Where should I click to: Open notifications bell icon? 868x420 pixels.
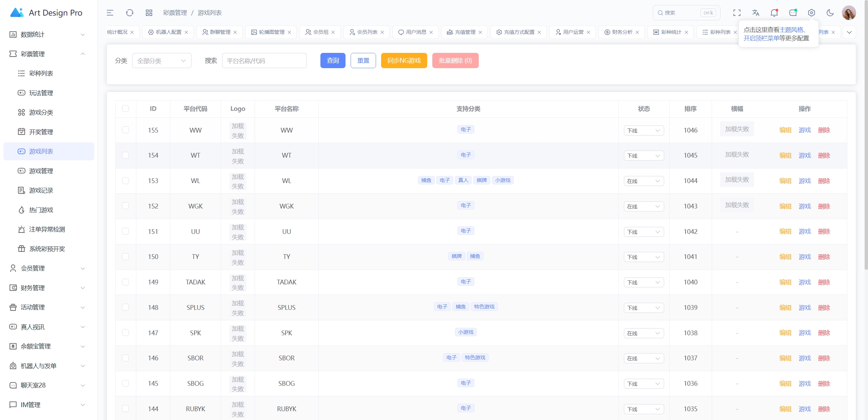click(774, 13)
